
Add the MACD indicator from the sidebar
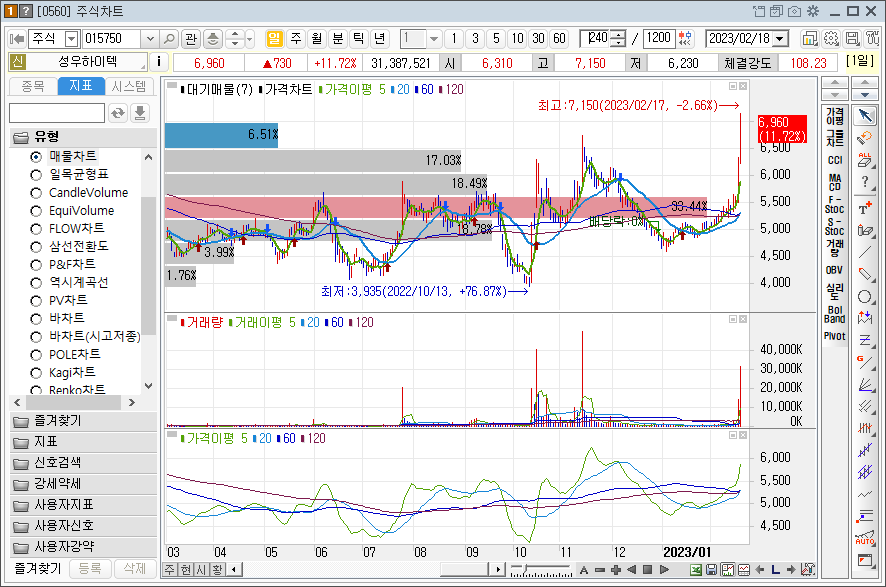click(835, 182)
